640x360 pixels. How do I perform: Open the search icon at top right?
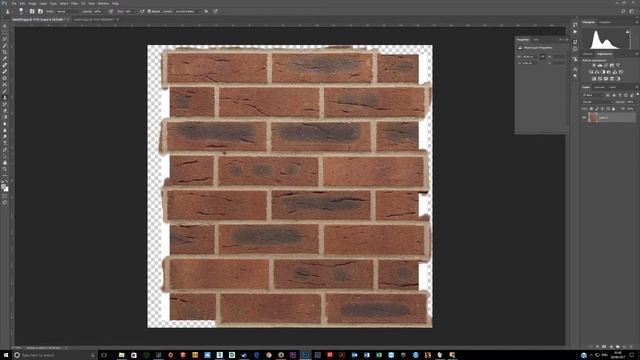coord(623,11)
